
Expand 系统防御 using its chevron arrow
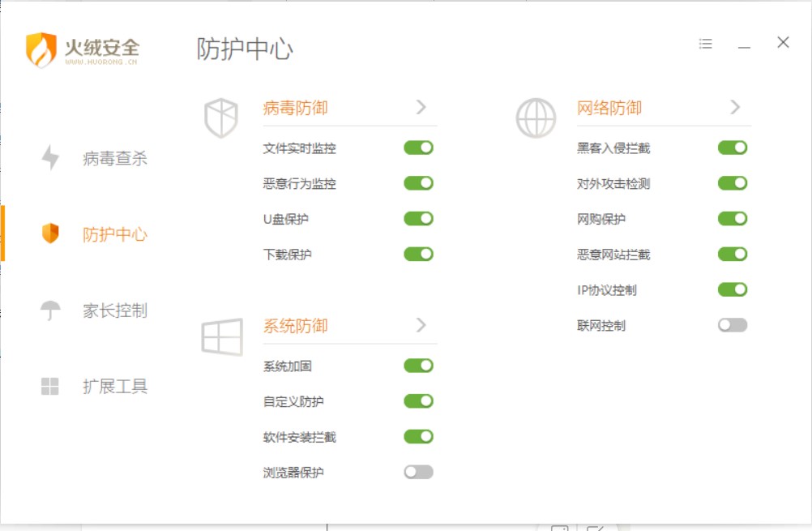421,325
